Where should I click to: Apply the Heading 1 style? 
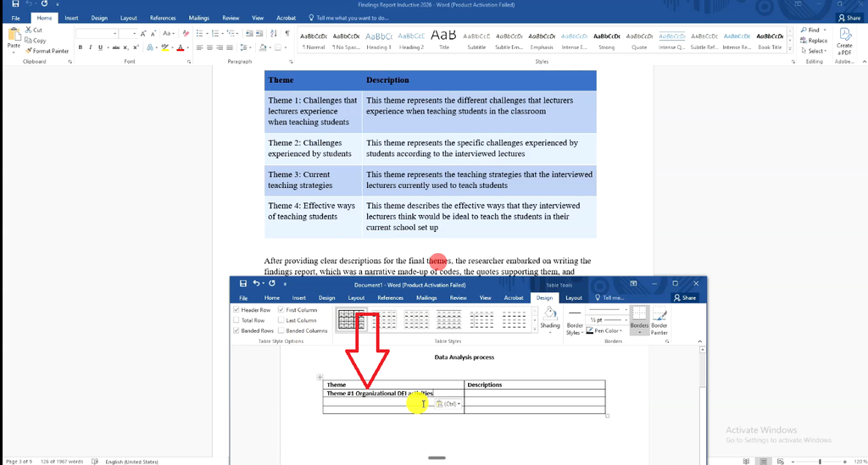point(379,41)
